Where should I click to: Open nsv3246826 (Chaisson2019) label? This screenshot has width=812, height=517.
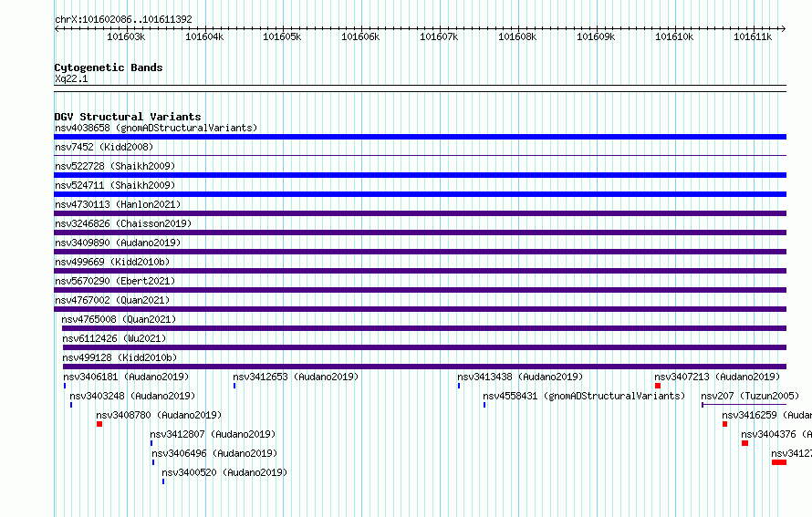click(x=123, y=223)
